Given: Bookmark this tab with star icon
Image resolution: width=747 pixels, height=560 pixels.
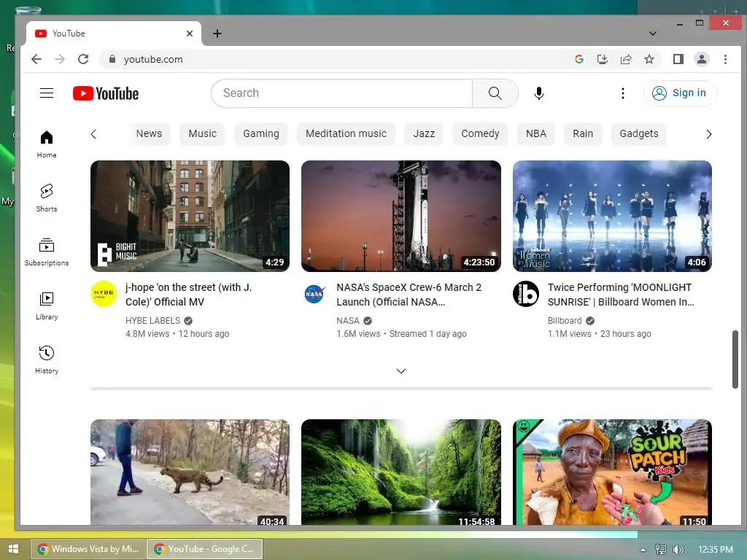Looking at the screenshot, I should (x=649, y=59).
